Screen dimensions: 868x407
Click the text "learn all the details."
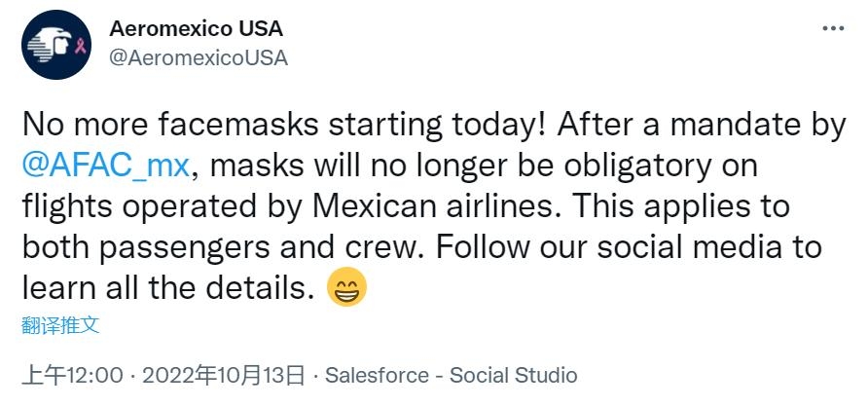tap(167, 288)
